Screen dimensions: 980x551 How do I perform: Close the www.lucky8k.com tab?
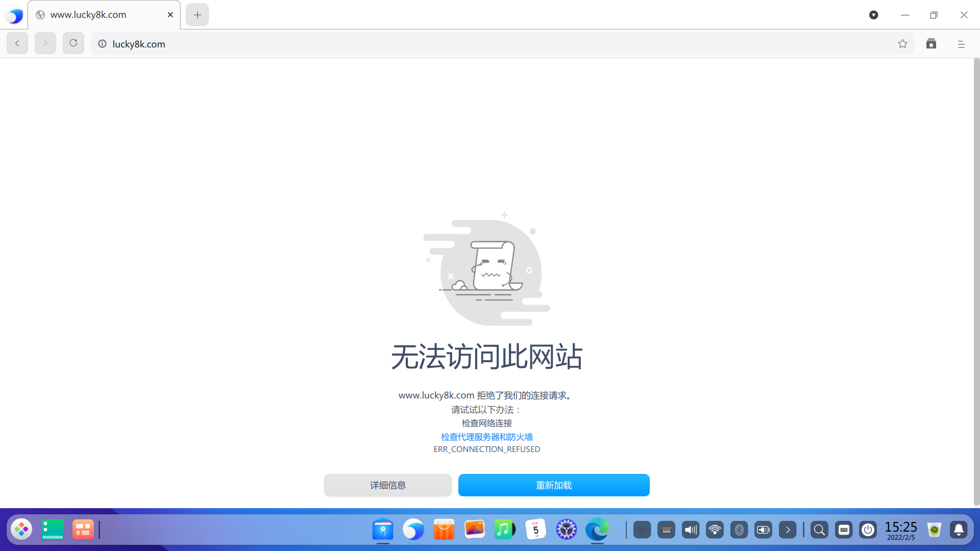pyautogui.click(x=170, y=15)
